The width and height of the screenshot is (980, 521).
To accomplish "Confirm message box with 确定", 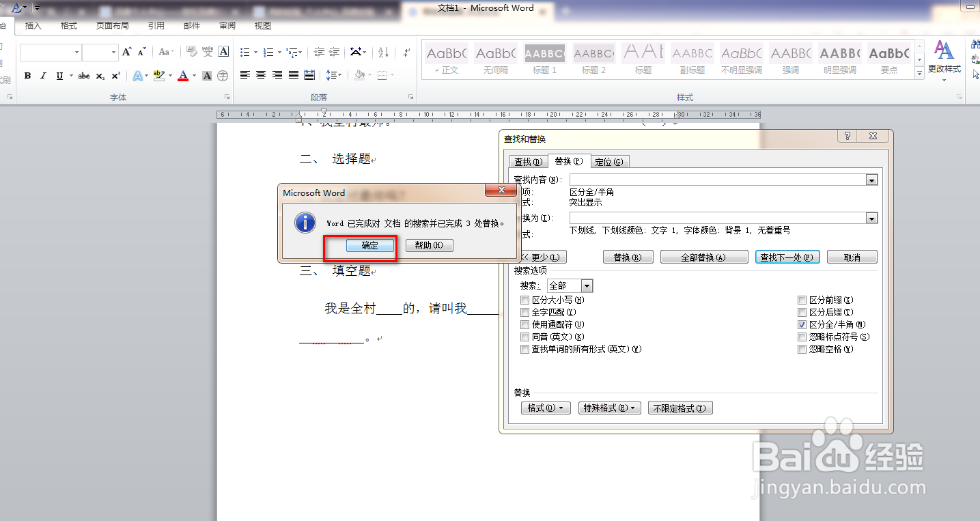I will click(369, 245).
